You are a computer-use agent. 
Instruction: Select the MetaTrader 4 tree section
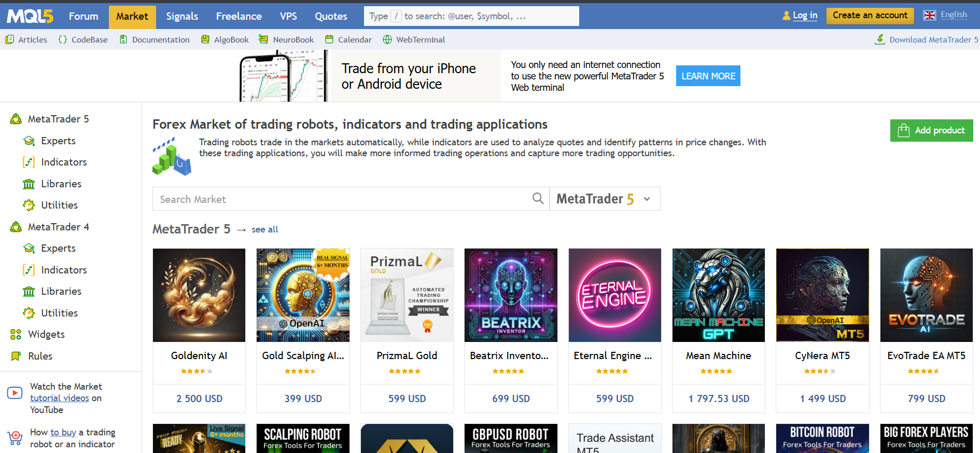tap(58, 227)
